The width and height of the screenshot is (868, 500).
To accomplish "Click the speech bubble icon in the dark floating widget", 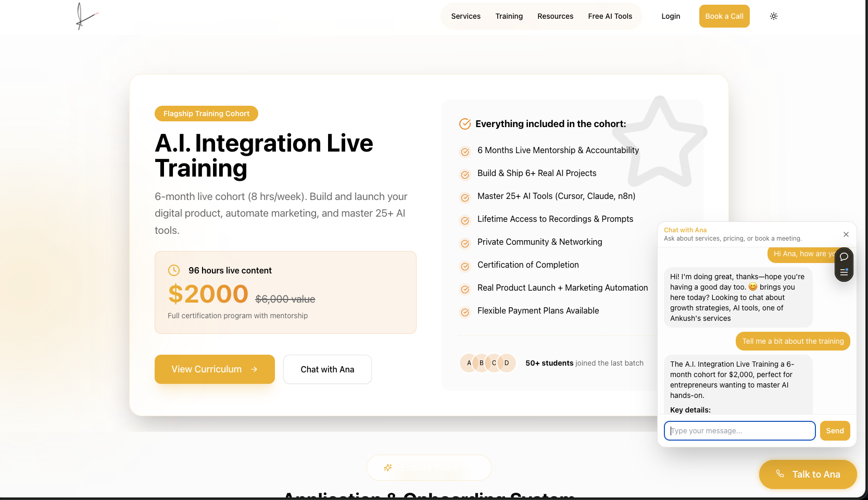I will pos(844,257).
